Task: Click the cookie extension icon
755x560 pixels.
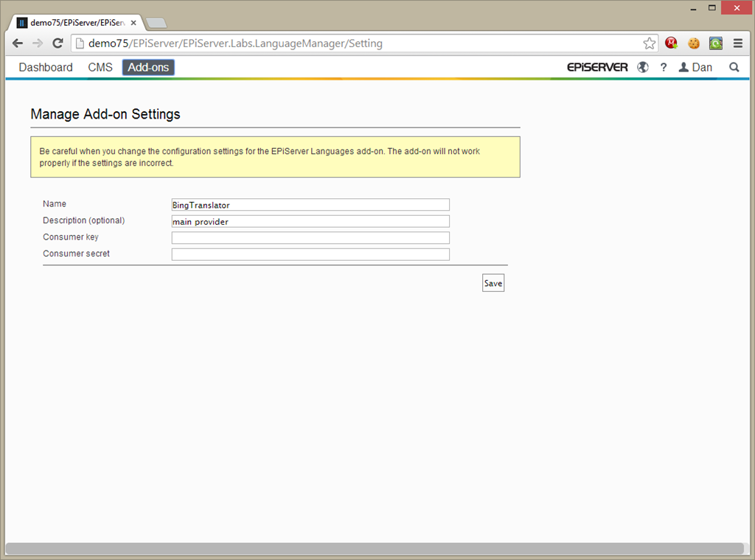Action: point(694,43)
